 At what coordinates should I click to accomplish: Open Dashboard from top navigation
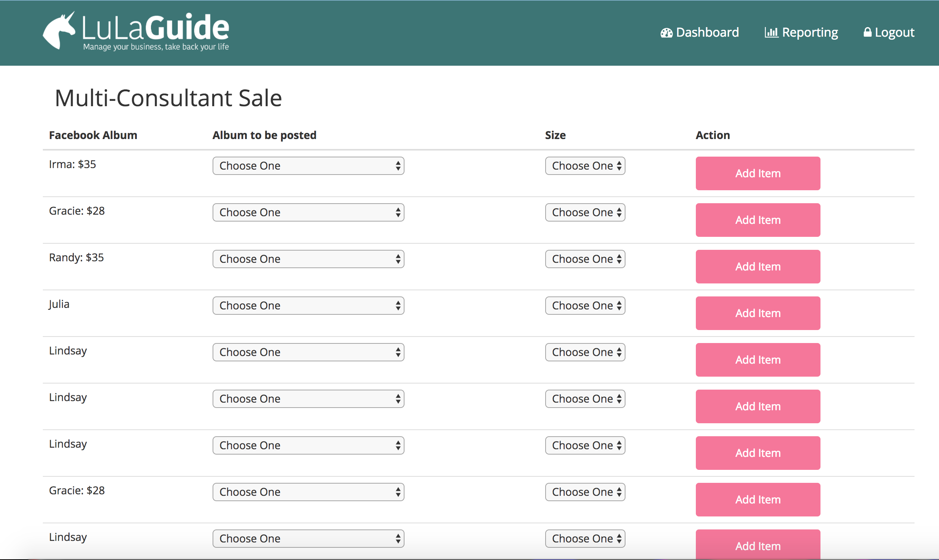pos(707,32)
